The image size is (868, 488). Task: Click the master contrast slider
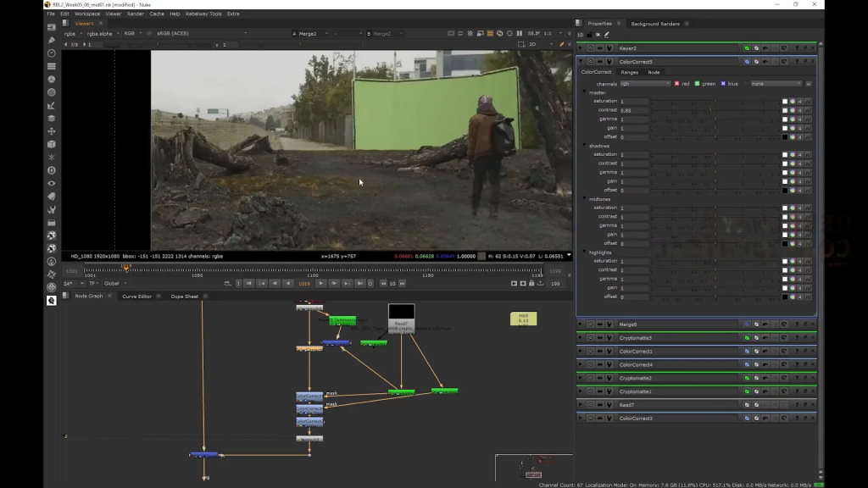coord(715,110)
